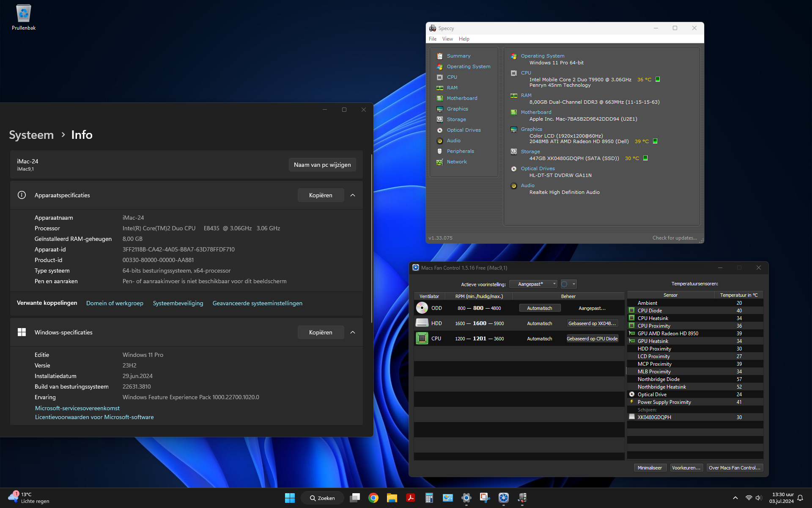Select the GPU AMD Radeon HD 8950 sensor row

pyautogui.click(x=695, y=334)
